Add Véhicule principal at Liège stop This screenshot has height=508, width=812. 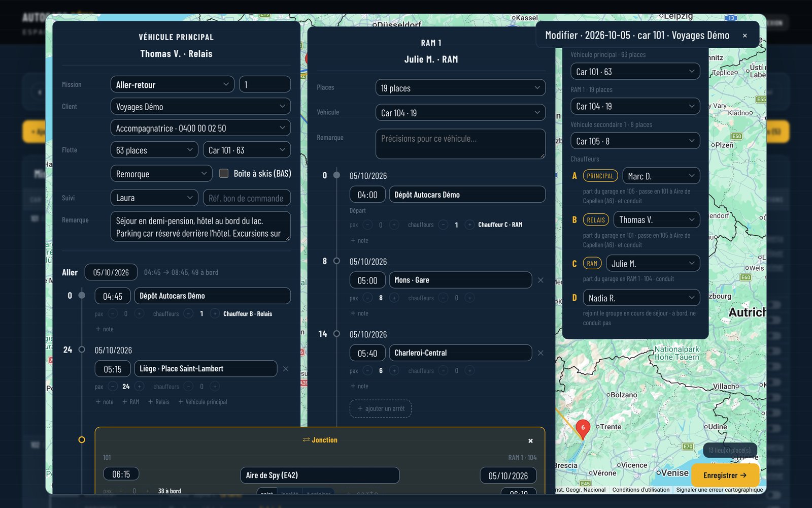tap(202, 402)
